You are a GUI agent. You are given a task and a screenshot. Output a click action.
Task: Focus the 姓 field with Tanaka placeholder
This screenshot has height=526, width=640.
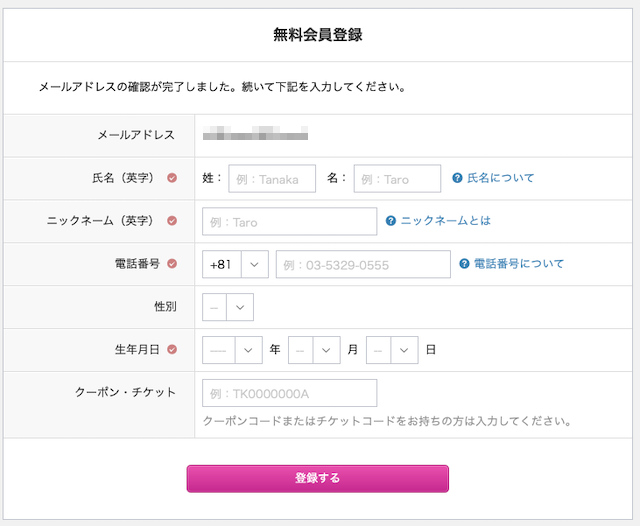(272, 178)
